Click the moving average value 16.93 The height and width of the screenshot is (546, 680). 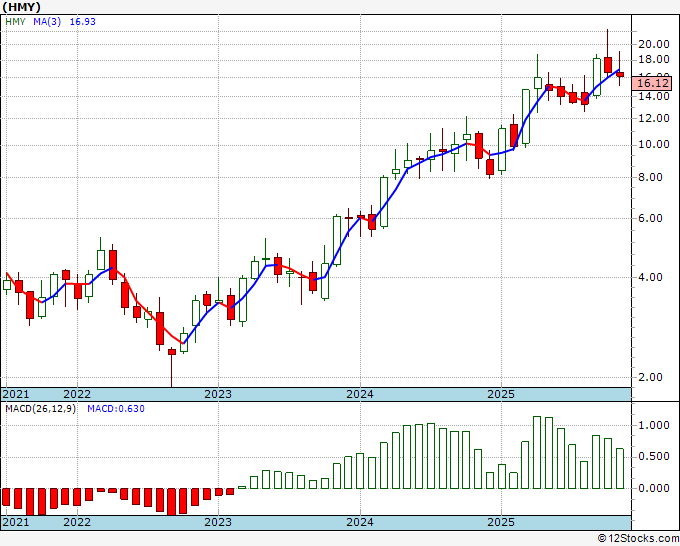coord(82,22)
